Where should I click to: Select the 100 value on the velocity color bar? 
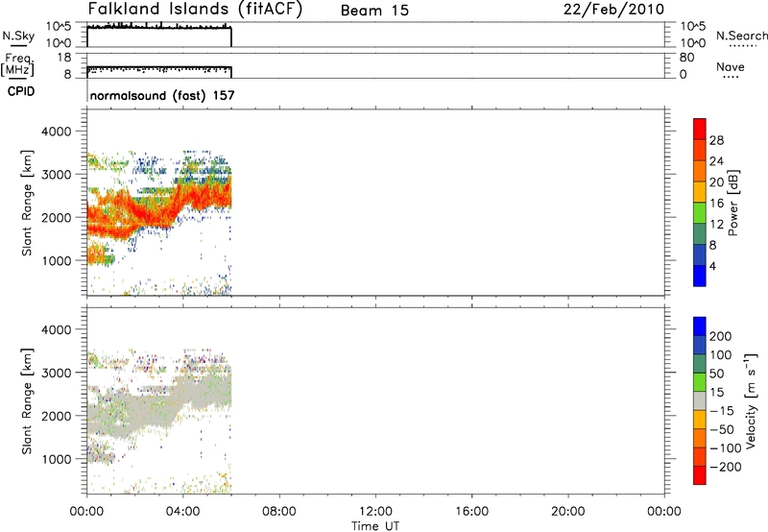pyautogui.click(x=721, y=355)
